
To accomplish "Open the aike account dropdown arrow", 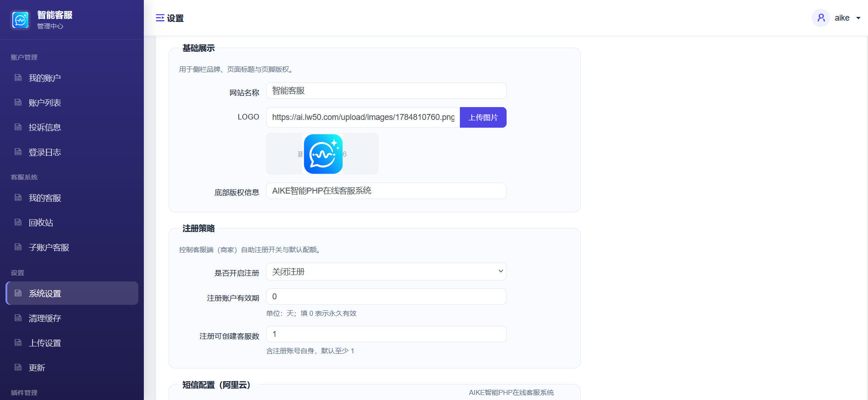I will pyautogui.click(x=858, y=18).
